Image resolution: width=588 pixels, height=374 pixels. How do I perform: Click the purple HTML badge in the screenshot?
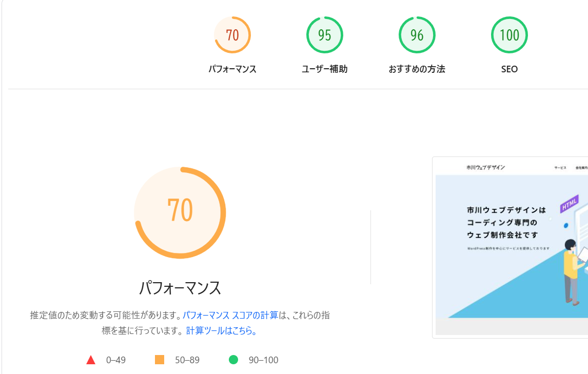click(x=569, y=203)
